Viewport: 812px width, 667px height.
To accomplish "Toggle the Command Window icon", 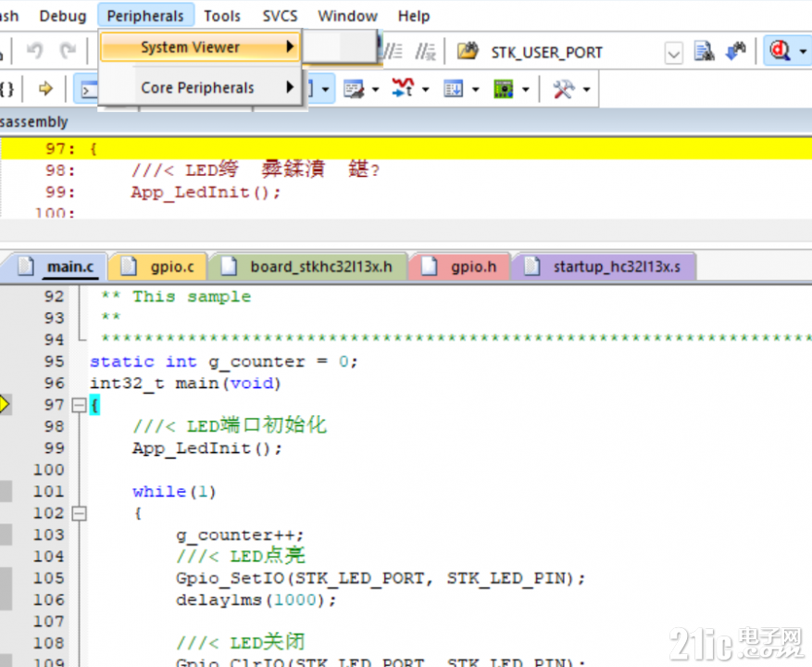I will [87, 90].
